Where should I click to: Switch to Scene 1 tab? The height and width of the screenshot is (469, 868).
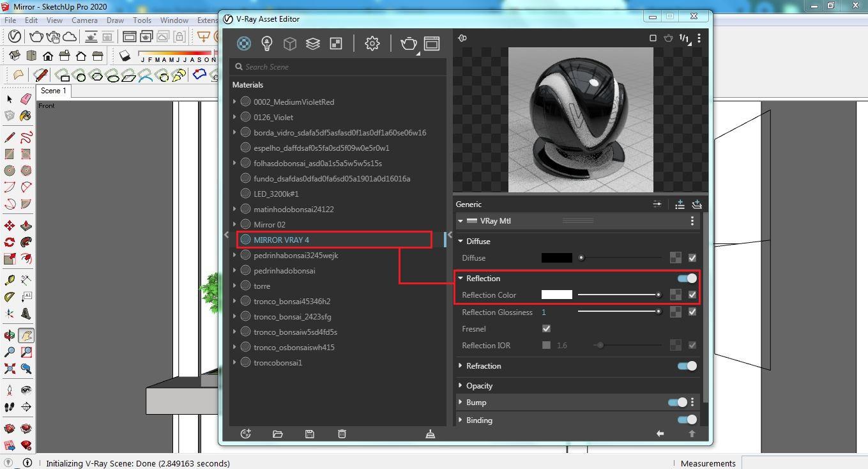pos(54,91)
